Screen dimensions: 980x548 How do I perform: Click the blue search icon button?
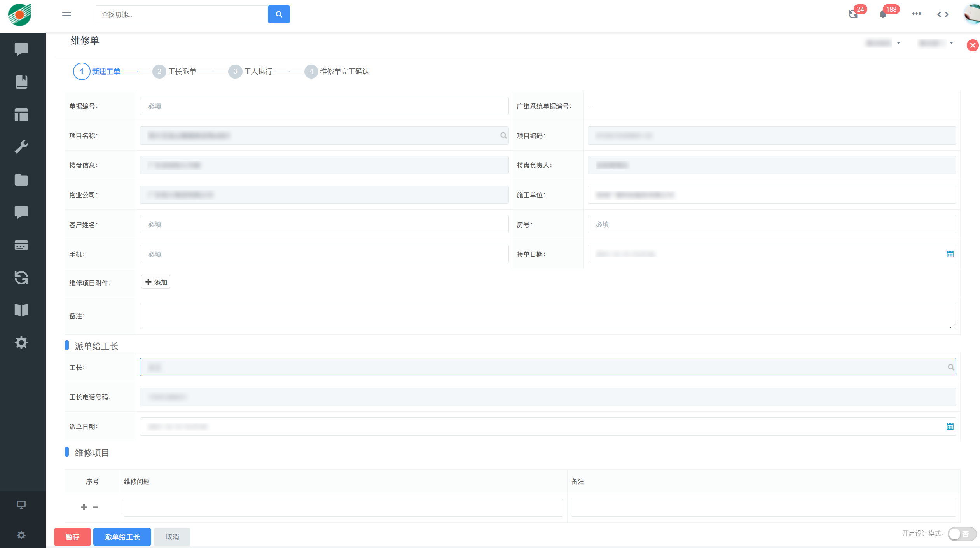279,14
